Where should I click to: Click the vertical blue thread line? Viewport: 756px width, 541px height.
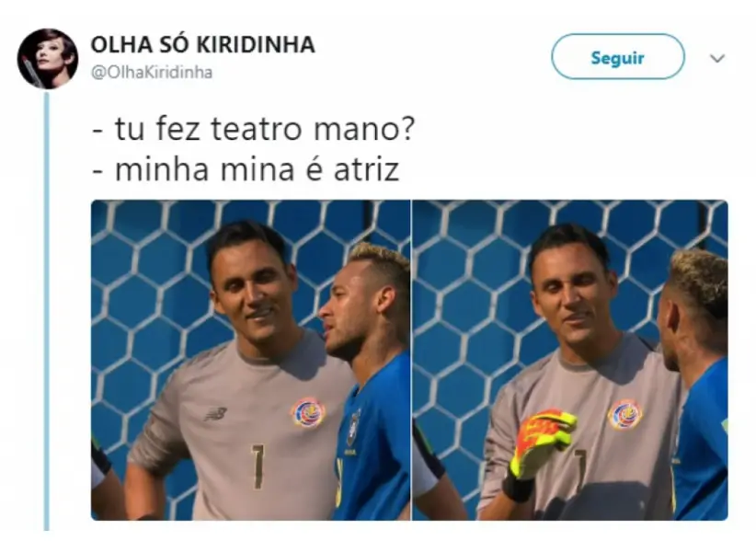coord(47,311)
